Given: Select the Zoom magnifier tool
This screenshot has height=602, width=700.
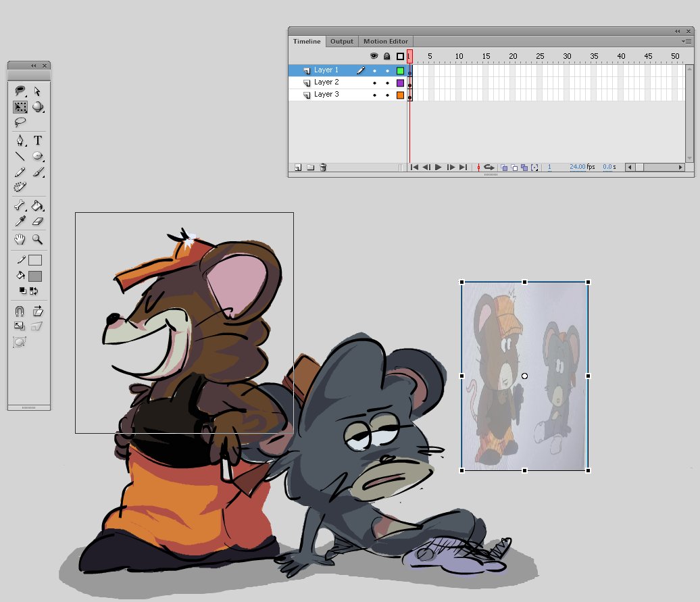Looking at the screenshot, I should (x=38, y=240).
